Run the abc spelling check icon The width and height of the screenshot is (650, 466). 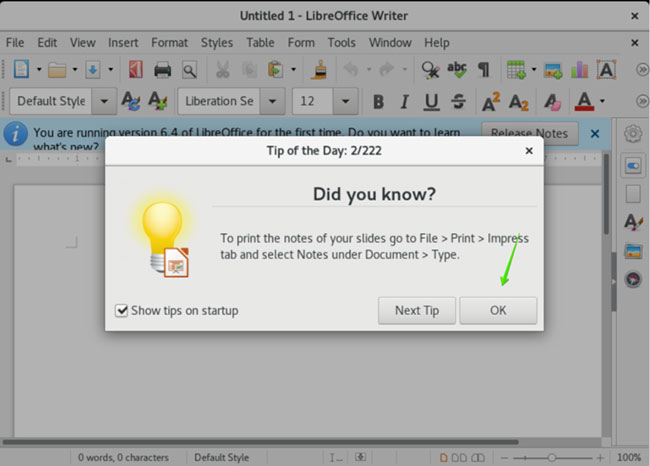coord(457,70)
